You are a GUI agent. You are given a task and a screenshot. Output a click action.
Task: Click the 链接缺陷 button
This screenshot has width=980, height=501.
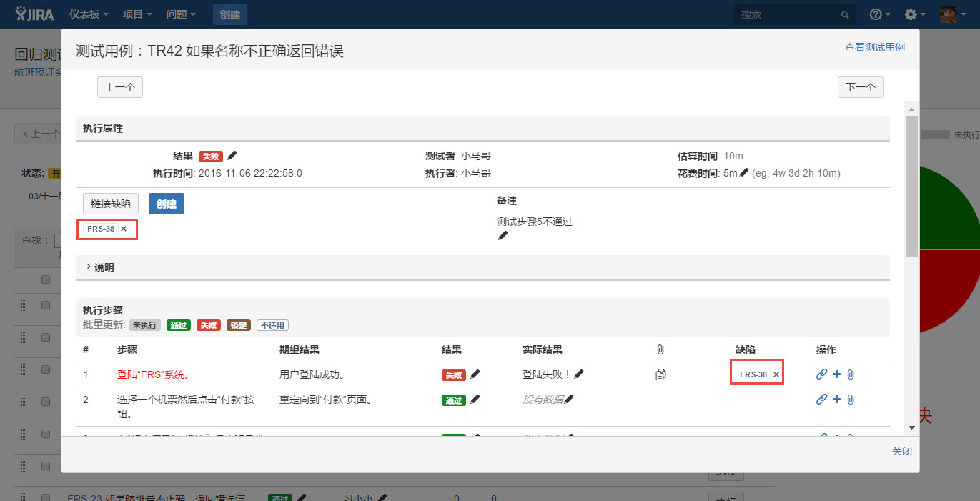coord(111,204)
